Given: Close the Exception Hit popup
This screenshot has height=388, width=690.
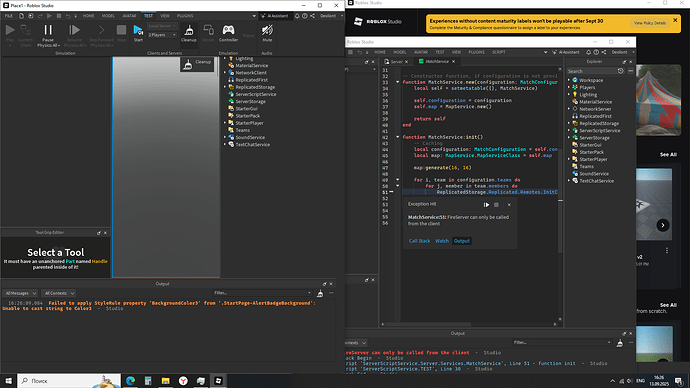Looking at the screenshot, I should coord(509,205).
